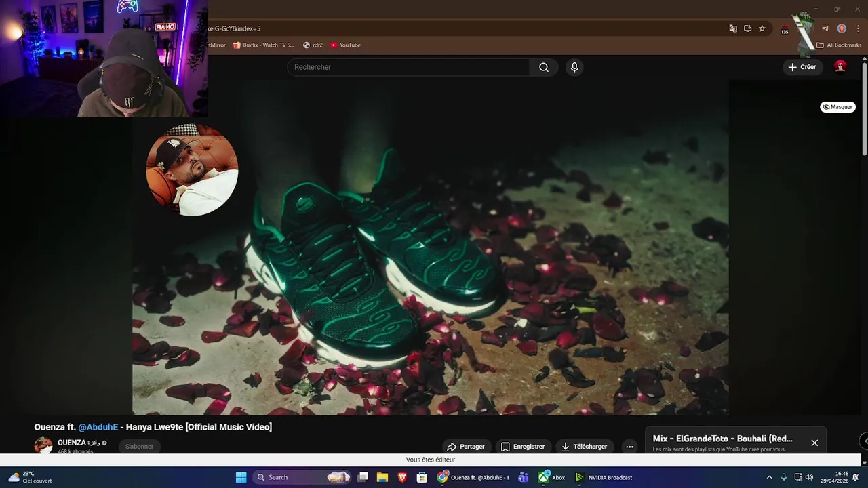Viewport: 868px width, 488px height.
Task: Open the Créer menu button
Action: (x=802, y=67)
